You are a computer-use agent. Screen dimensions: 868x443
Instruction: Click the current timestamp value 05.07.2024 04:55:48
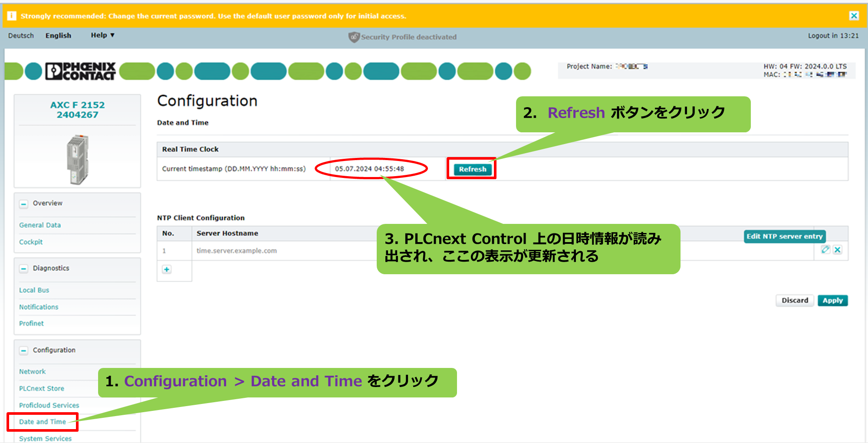369,169
